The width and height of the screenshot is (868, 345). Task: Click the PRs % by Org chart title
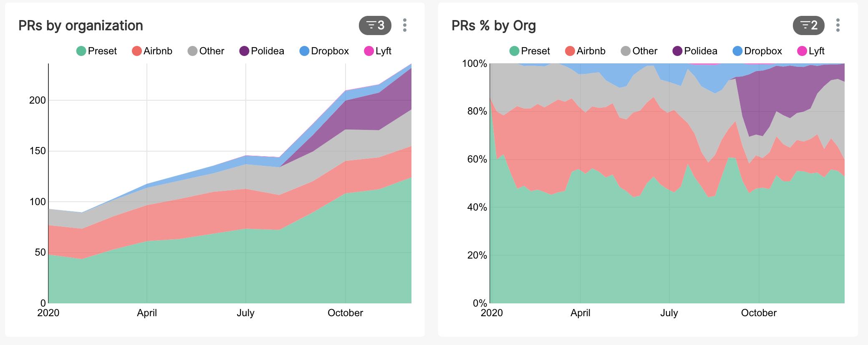click(x=494, y=25)
